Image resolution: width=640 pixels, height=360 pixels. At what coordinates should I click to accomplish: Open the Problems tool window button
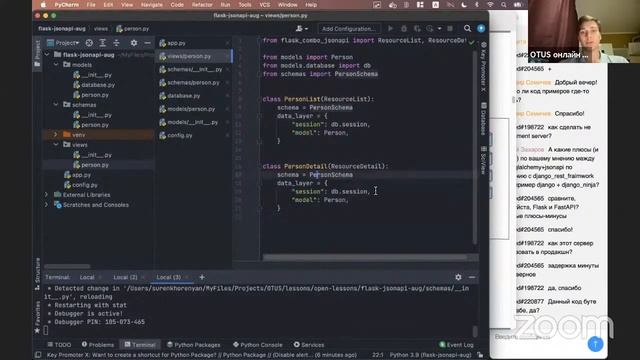coord(98,345)
